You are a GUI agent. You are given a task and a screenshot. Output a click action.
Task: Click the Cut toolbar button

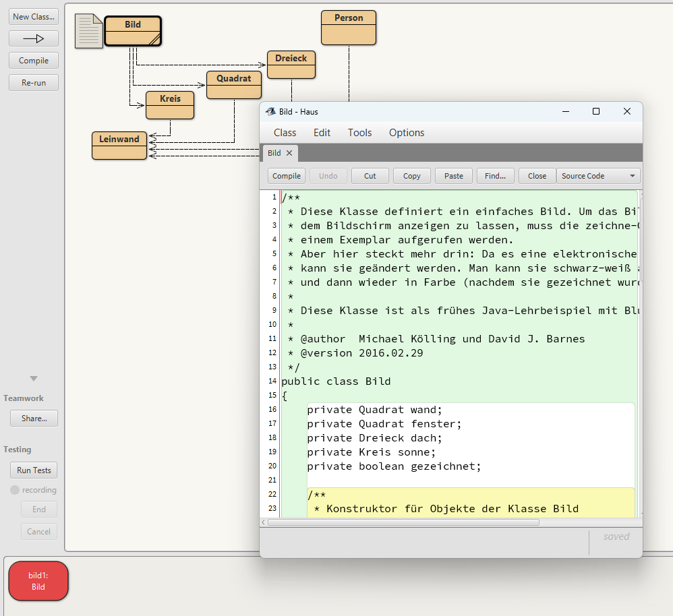click(x=370, y=176)
